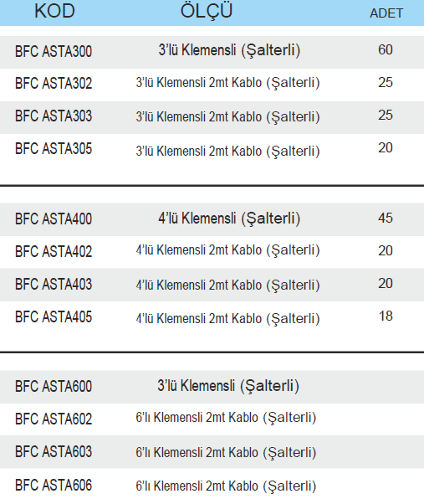The image size is (424, 504).
Task: Select product code BFC ASTA400
Action: pyautogui.click(x=54, y=219)
